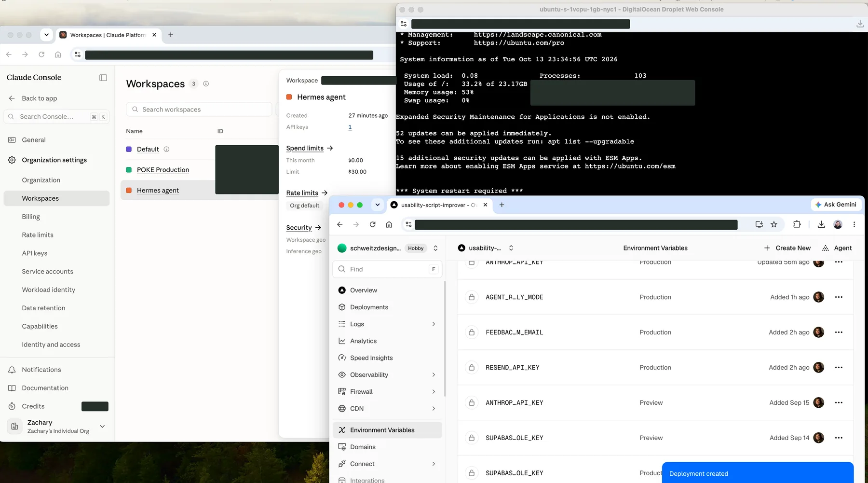Expand the Connect submenu chevron
The width and height of the screenshot is (868, 483).
coord(434,464)
